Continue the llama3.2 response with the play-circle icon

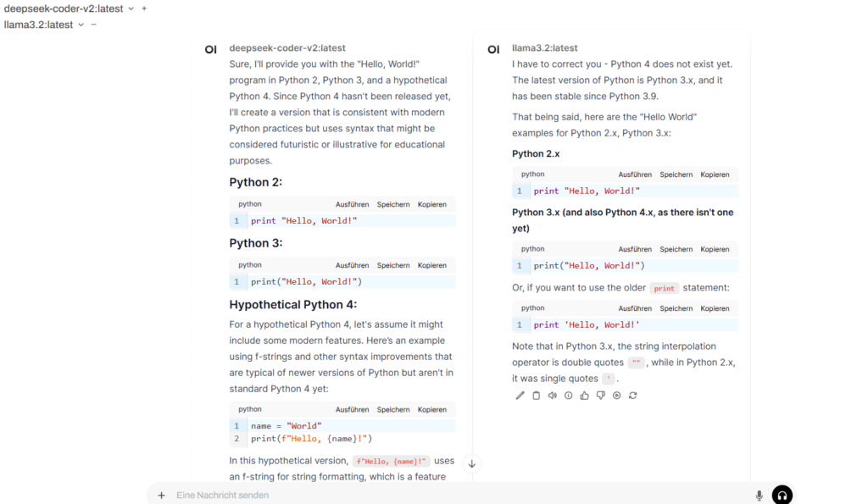(617, 396)
